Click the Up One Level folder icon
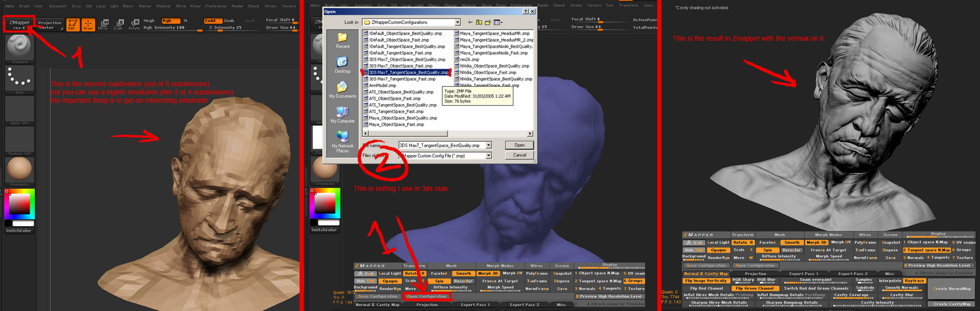Image resolution: width=980 pixels, height=311 pixels. pyautogui.click(x=479, y=22)
